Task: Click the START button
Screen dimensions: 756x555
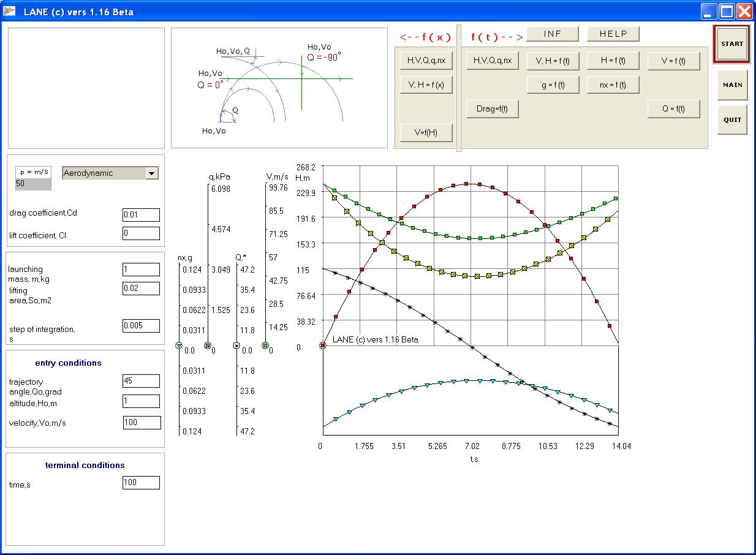Action: pos(731,44)
